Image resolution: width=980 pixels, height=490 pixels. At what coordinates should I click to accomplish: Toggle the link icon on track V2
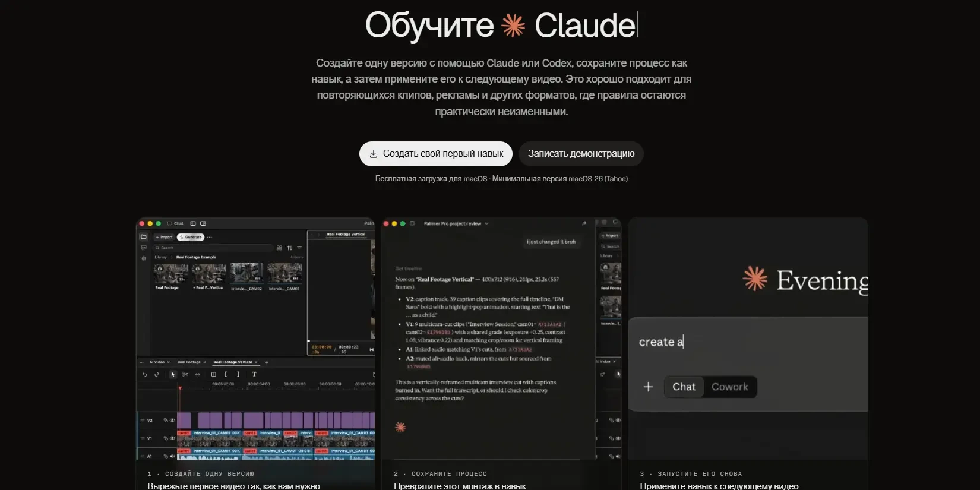click(x=166, y=421)
